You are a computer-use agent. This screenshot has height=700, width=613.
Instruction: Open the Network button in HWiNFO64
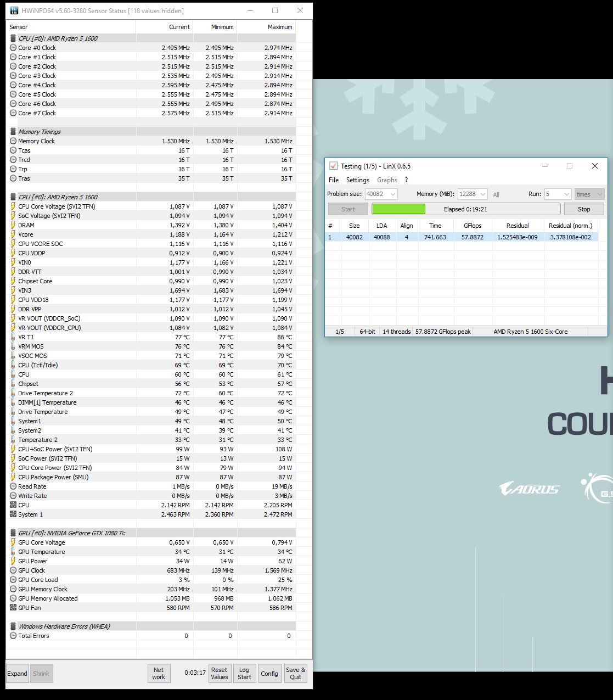159,674
